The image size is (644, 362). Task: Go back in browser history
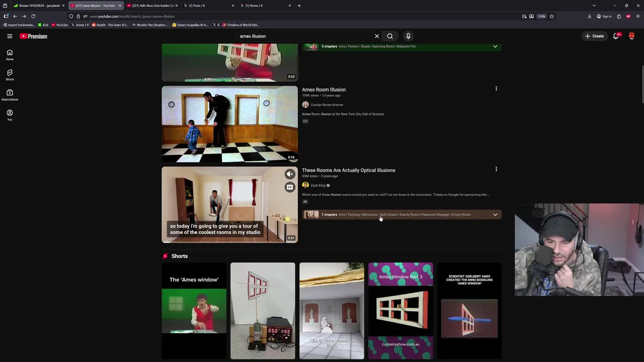pos(15,16)
